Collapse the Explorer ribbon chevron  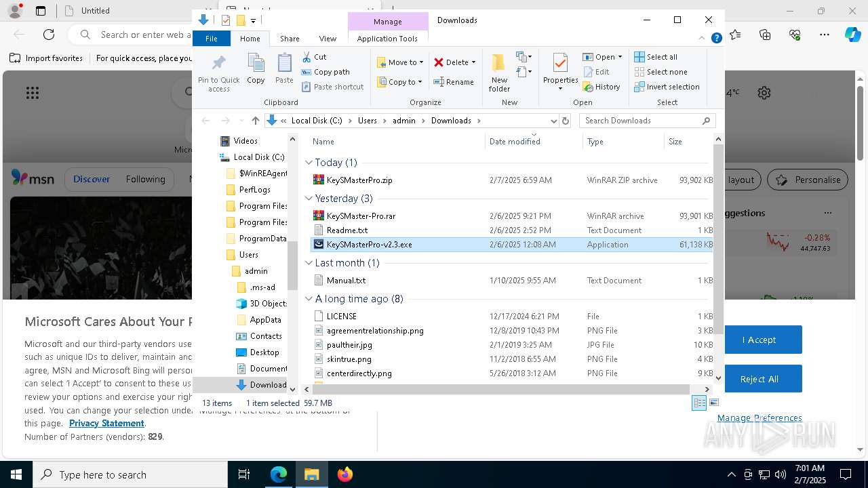(703, 39)
